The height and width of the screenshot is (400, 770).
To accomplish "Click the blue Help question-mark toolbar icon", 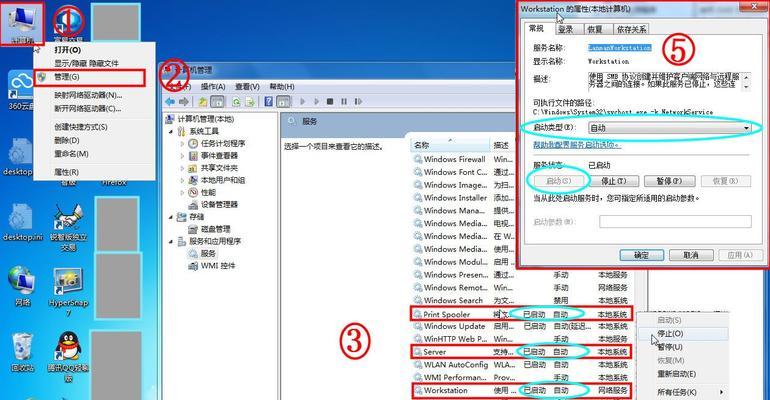I will pos(269,102).
